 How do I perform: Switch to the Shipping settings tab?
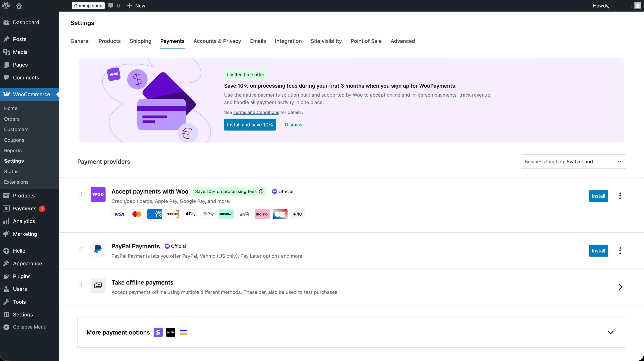[140, 41]
